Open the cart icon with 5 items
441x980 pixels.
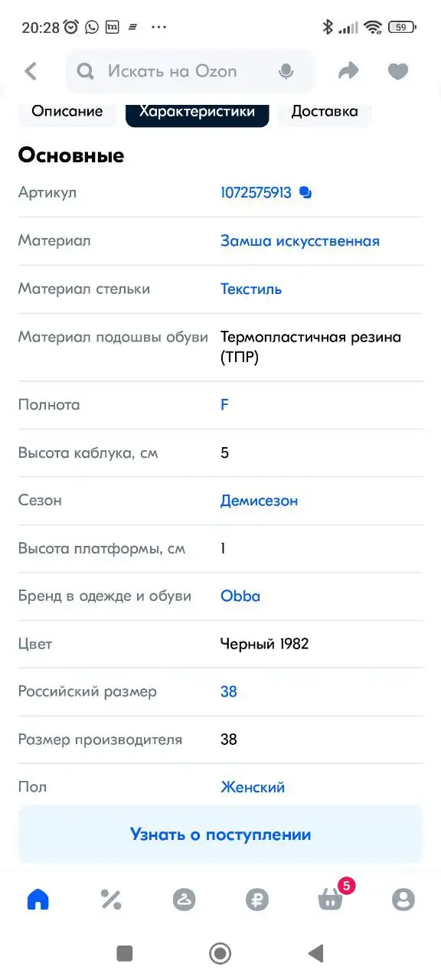click(329, 902)
